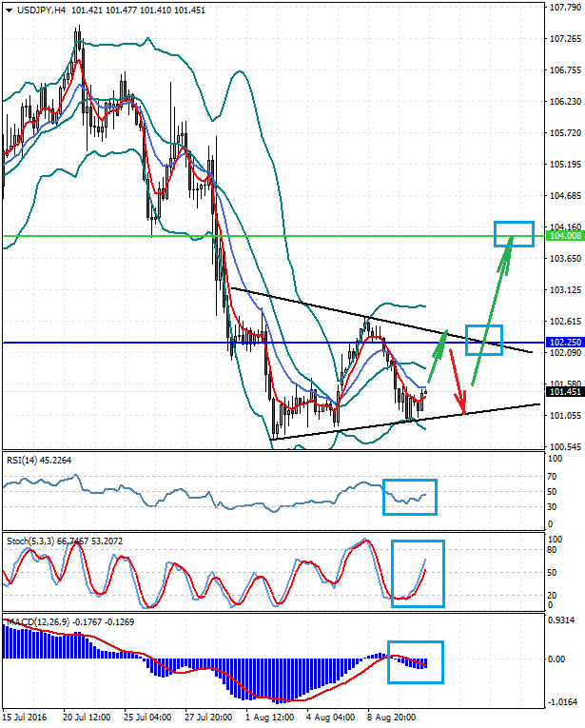Click the RSI(14) indicator label
This screenshot has width=585, height=728.
[x=38, y=461]
